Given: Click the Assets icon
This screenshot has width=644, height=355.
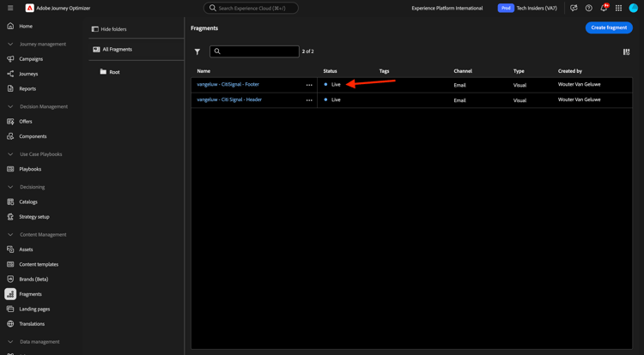Looking at the screenshot, I should point(10,250).
